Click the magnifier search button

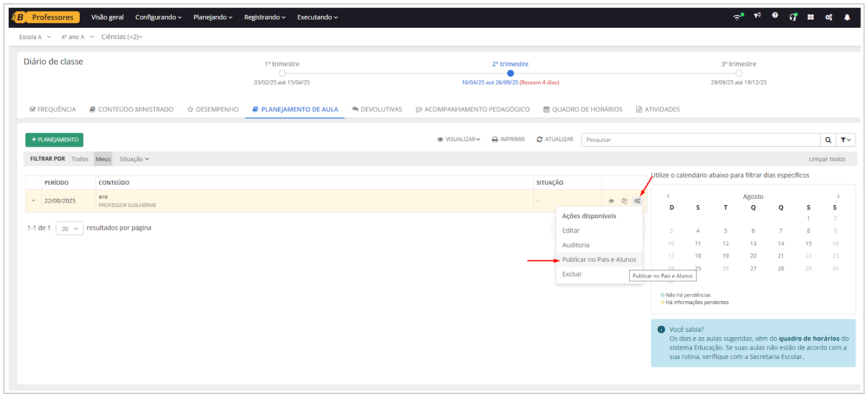pyautogui.click(x=828, y=140)
